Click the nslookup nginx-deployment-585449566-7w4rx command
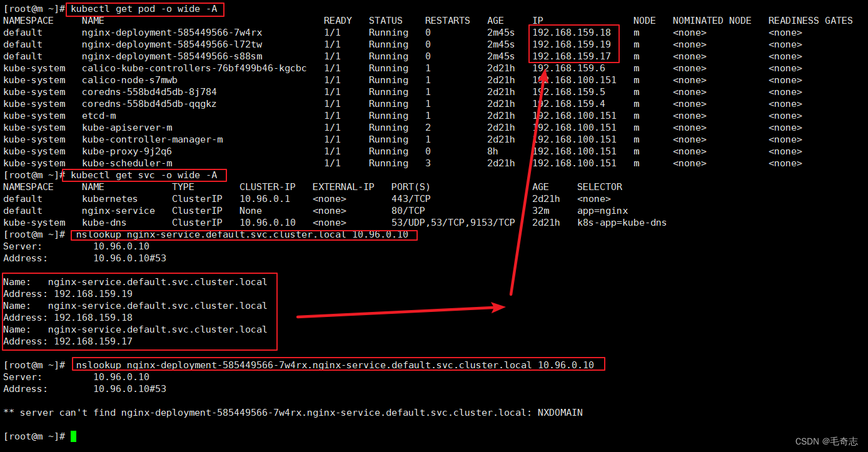The width and height of the screenshot is (868, 452). click(335, 365)
